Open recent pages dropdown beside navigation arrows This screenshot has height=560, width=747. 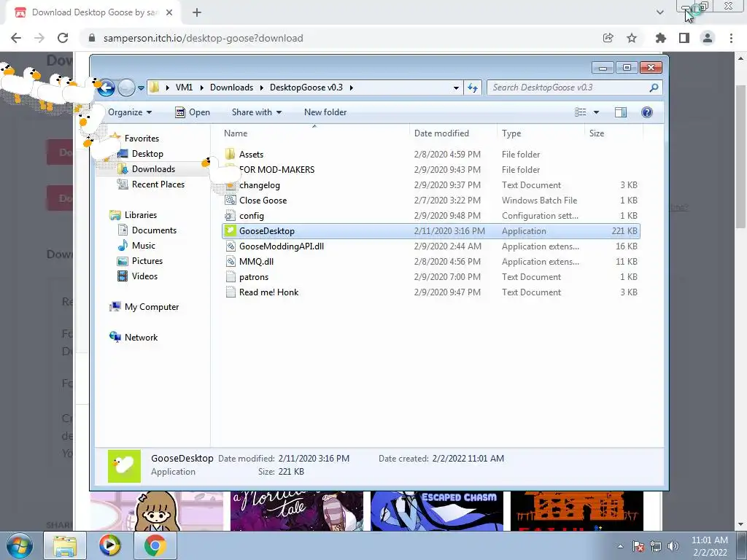click(141, 88)
